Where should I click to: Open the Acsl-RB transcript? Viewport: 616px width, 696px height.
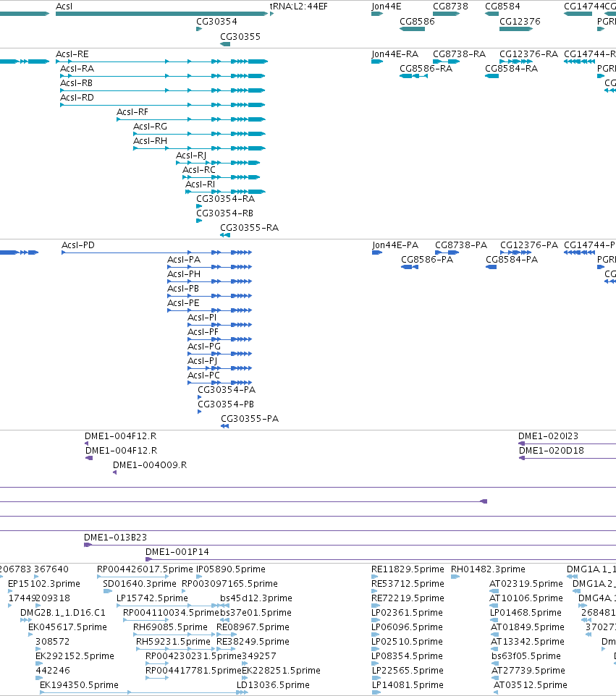[x=163, y=90]
